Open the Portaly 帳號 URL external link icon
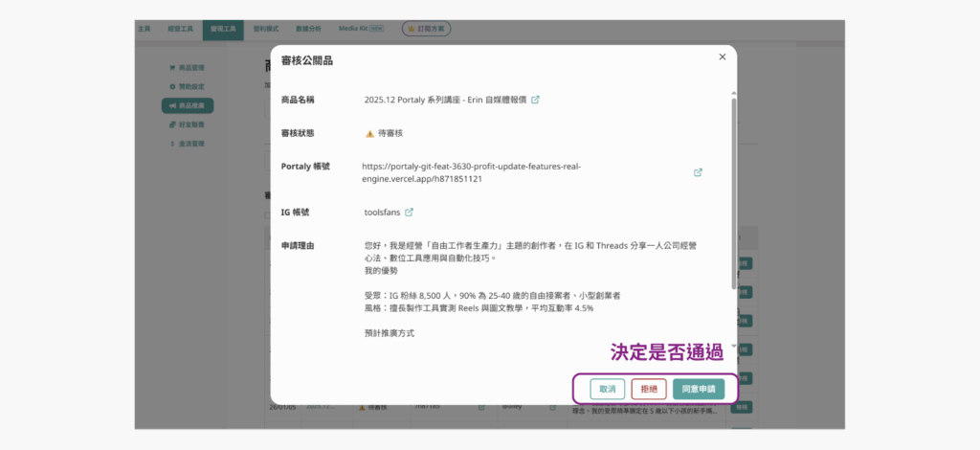The width and height of the screenshot is (980, 450). tap(698, 172)
